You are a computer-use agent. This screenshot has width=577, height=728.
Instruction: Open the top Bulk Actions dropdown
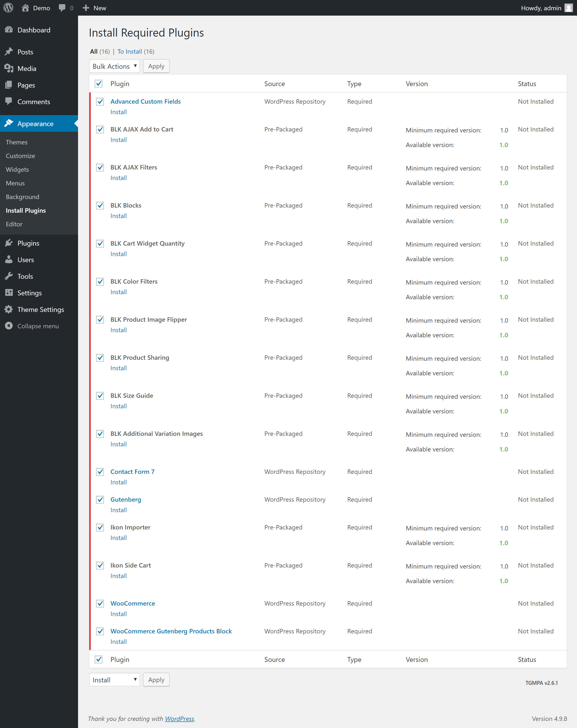pyautogui.click(x=114, y=66)
